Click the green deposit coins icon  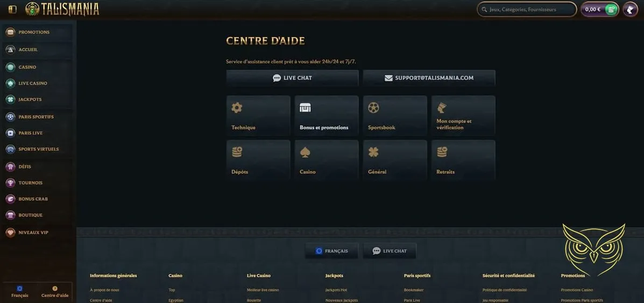point(611,9)
